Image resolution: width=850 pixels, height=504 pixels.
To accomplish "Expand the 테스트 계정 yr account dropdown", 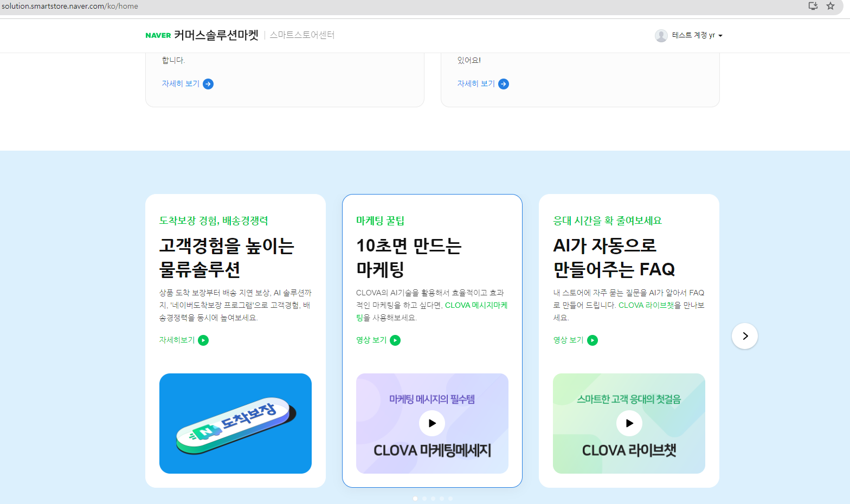I will pyautogui.click(x=697, y=35).
